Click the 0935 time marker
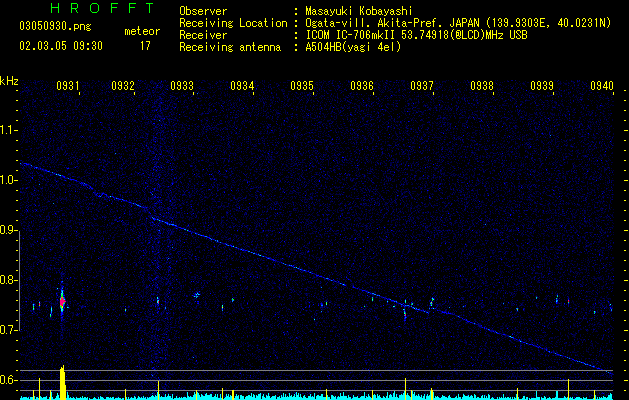Image resolution: width=629 pixels, height=400 pixels. tap(302, 85)
